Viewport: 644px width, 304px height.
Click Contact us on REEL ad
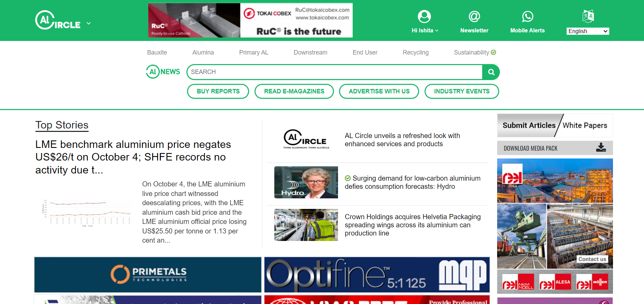click(592, 259)
